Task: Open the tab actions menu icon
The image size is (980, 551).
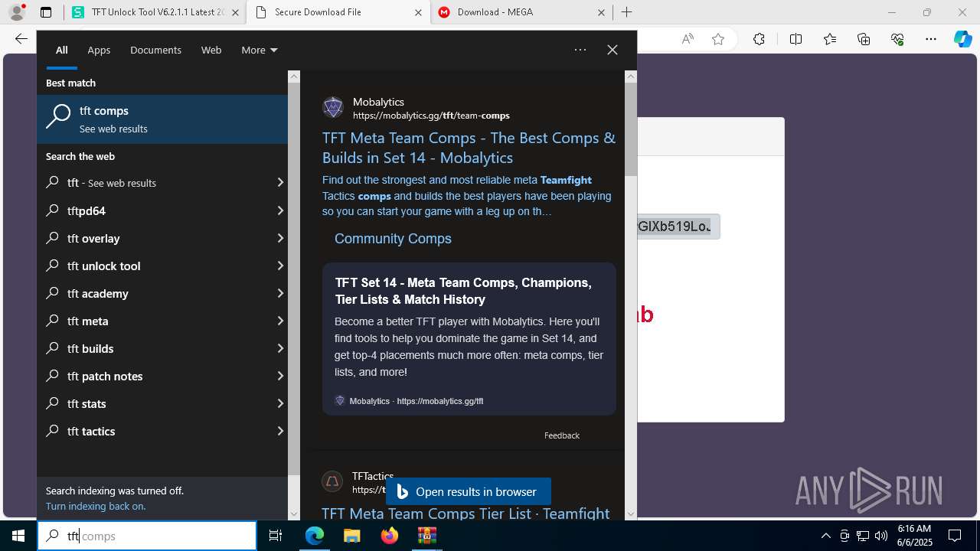Action: tap(46, 12)
